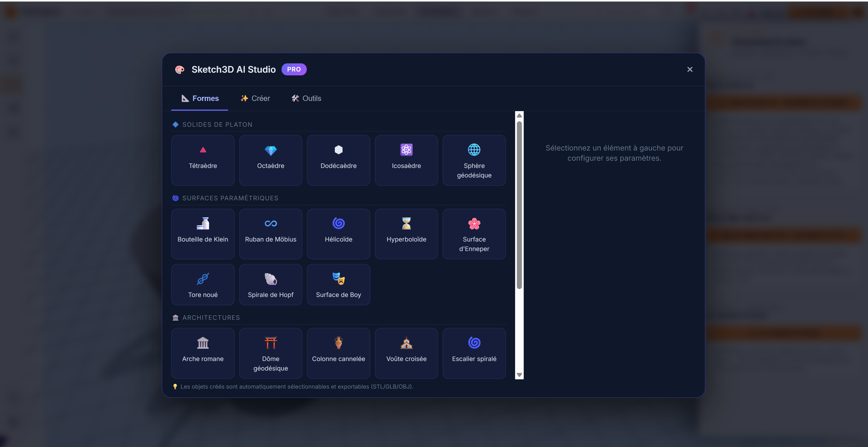This screenshot has height=447, width=868.
Task: Pick the Hyperboloïde hourglass icon
Action: click(406, 224)
